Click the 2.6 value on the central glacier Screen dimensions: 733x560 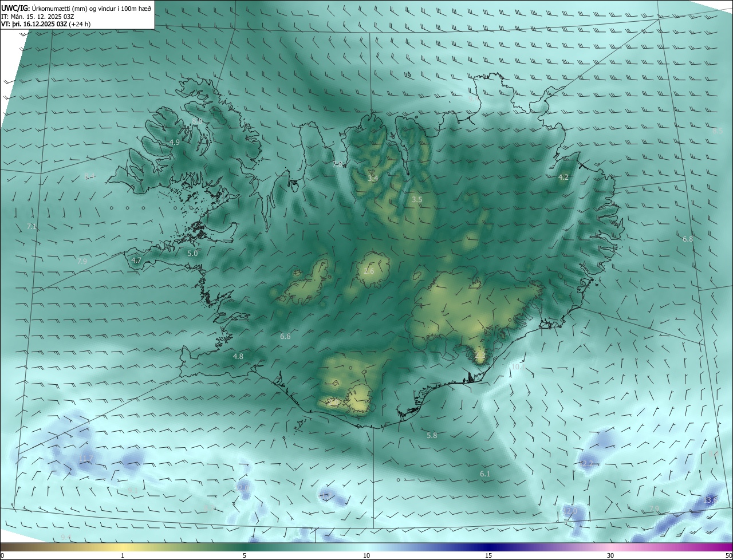369,271
